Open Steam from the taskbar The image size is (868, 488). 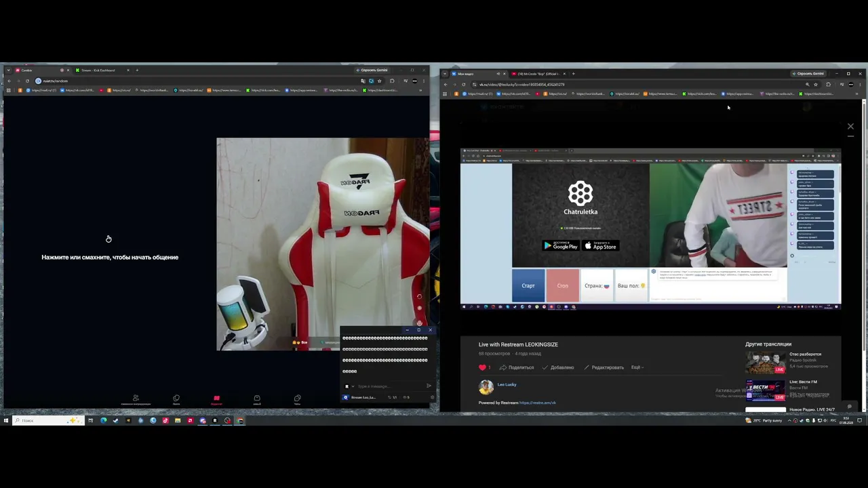click(115, 421)
